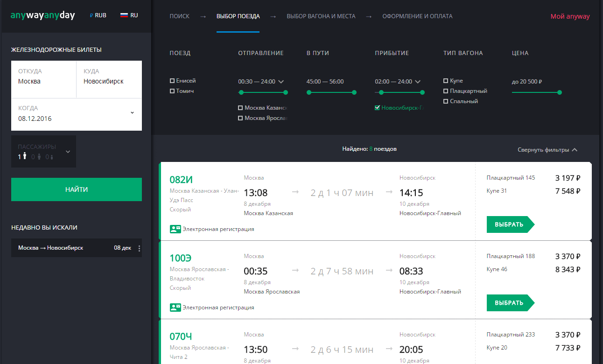Click adult passenger icon in passengers field

[25, 157]
